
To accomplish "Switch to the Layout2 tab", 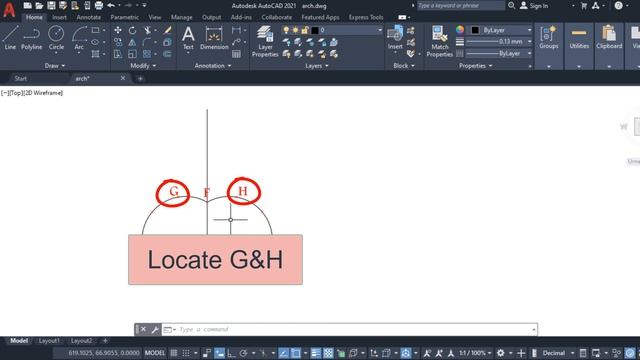I will pos(81,341).
